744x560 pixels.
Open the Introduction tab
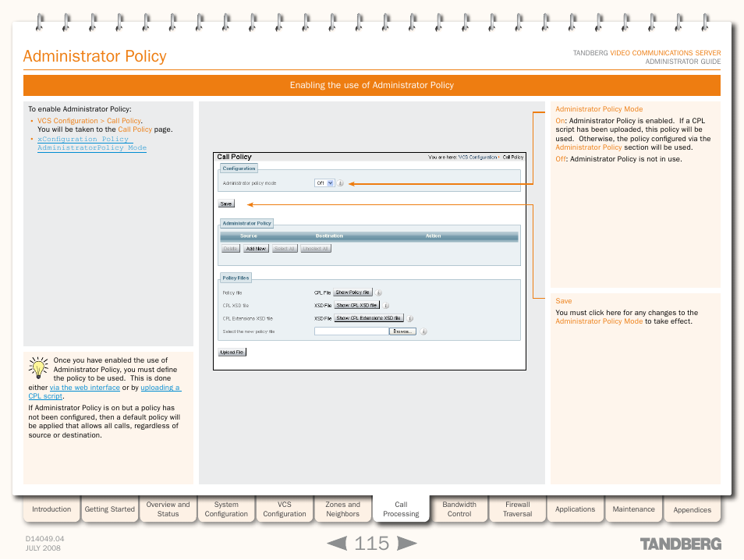[x=51, y=509]
